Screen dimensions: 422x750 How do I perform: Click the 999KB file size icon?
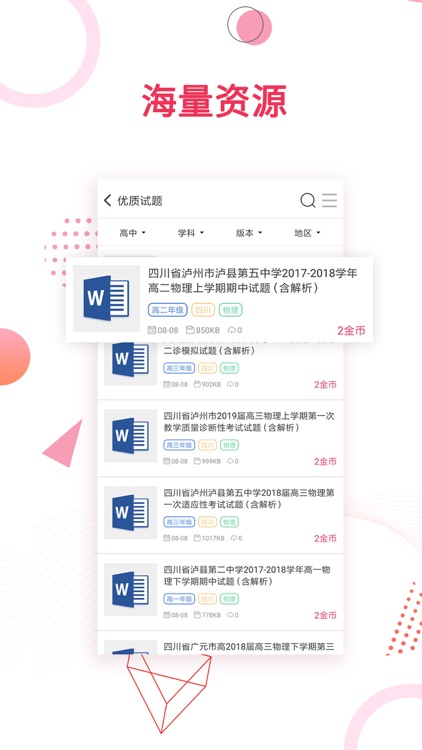(x=197, y=461)
